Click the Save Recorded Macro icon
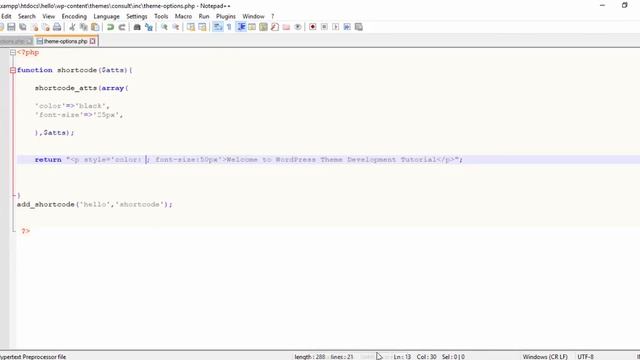Screen dimensions: 640x360 359,27
